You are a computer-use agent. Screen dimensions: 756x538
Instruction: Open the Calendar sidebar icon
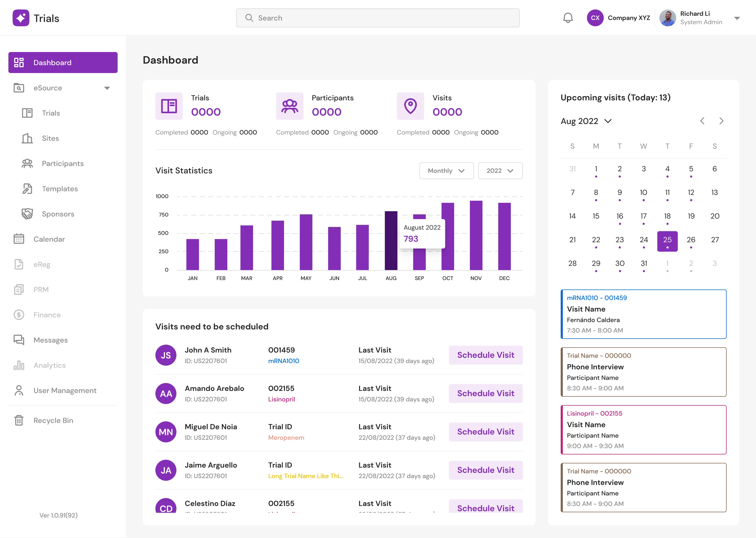tap(19, 239)
